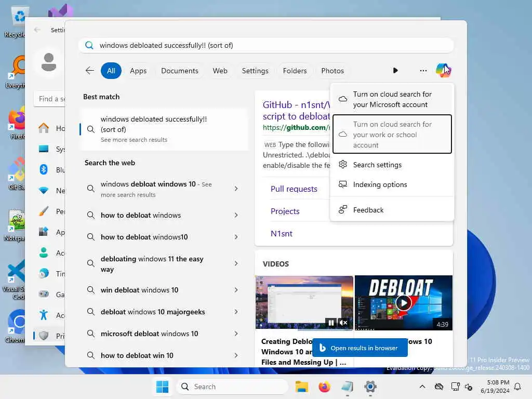Open the first video thumbnail showing a desktop
Screen dimensions: 532x399
(x=304, y=303)
